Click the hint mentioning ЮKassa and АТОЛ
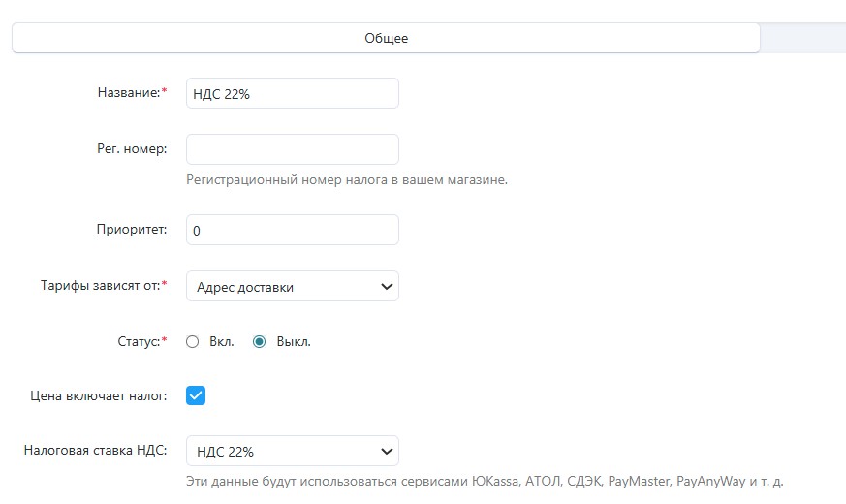 pyautogui.click(x=491, y=481)
